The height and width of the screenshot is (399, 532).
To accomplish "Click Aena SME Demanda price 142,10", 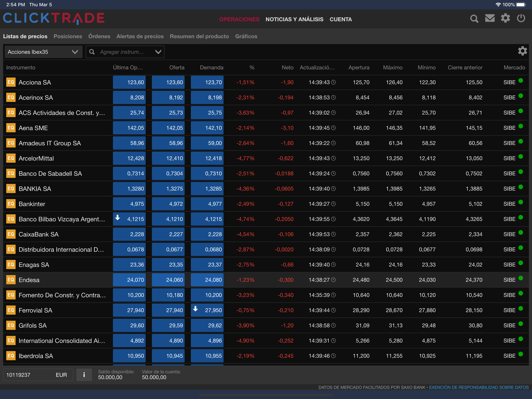I will [207, 128].
